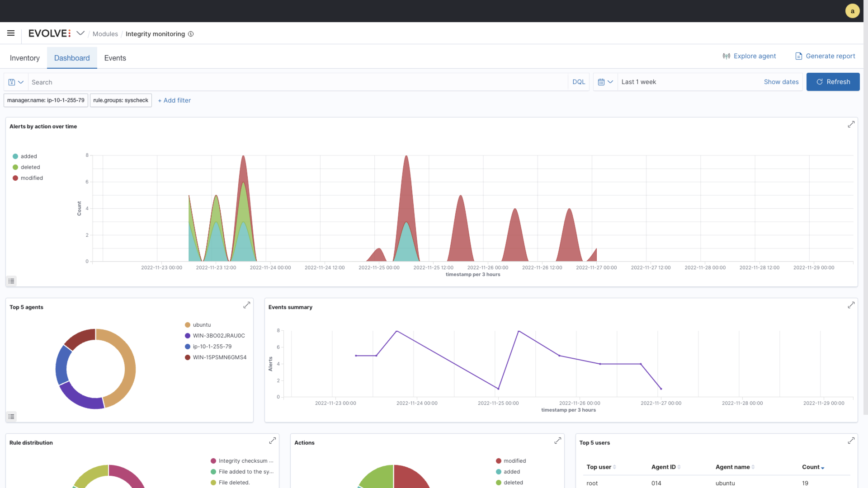Switch to the Events tab
868x488 pixels.
point(115,58)
